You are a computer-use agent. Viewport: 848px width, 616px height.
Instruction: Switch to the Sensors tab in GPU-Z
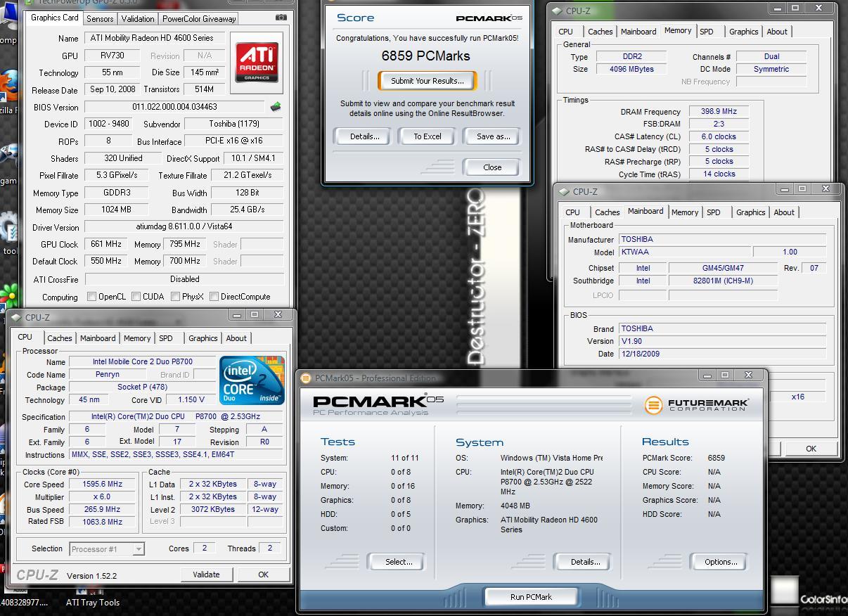point(100,19)
